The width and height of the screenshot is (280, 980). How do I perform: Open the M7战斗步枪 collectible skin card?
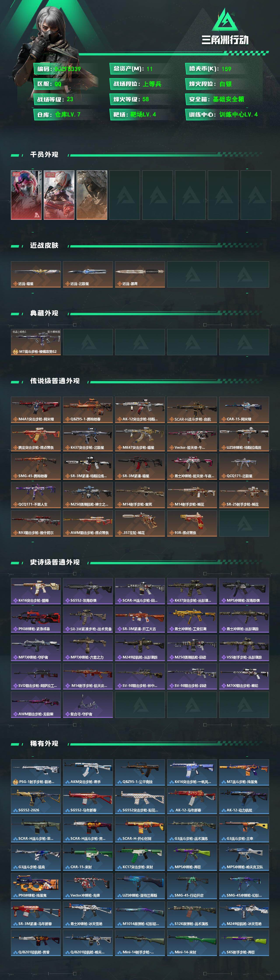click(x=36, y=342)
